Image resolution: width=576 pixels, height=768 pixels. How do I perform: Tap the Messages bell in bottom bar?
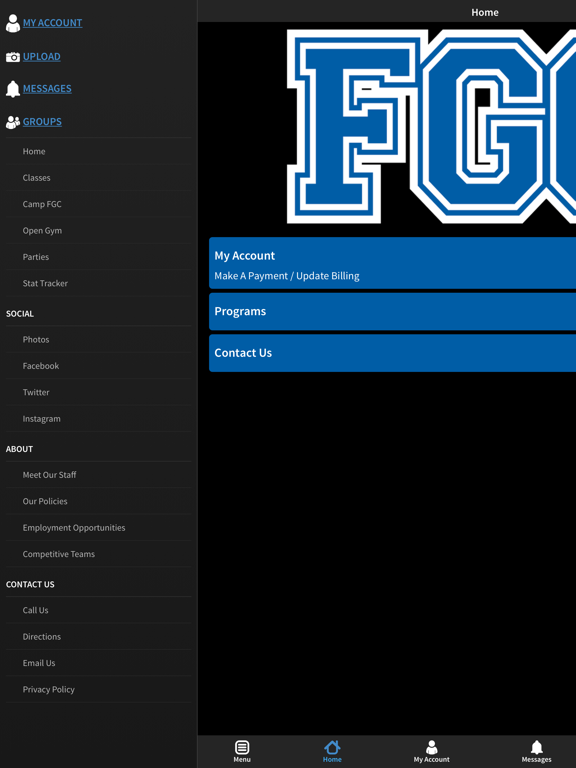[x=537, y=747]
